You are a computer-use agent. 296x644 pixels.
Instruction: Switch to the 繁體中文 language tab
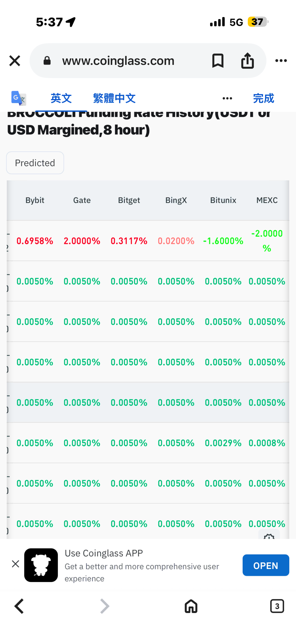click(x=114, y=98)
